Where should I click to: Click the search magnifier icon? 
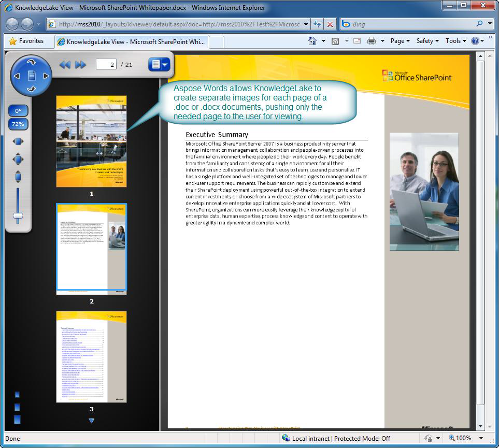(x=480, y=24)
